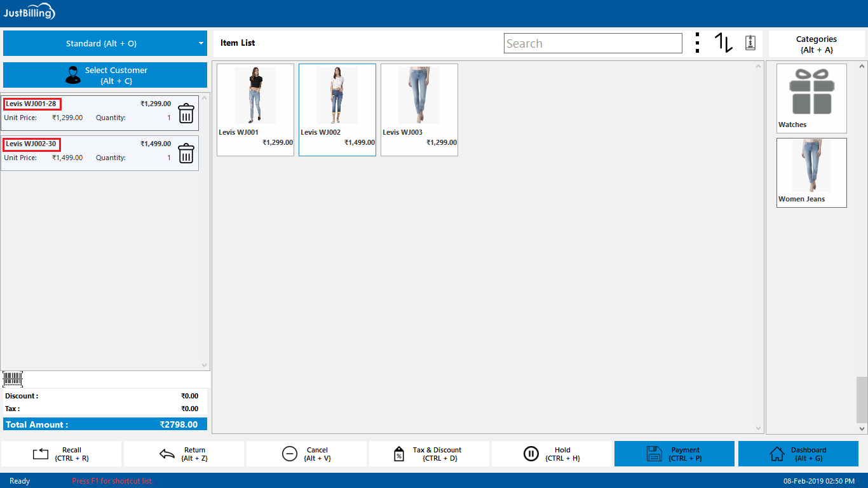The height and width of the screenshot is (488, 868).
Task: Click the Ready status text
Action: pyautogui.click(x=20, y=481)
